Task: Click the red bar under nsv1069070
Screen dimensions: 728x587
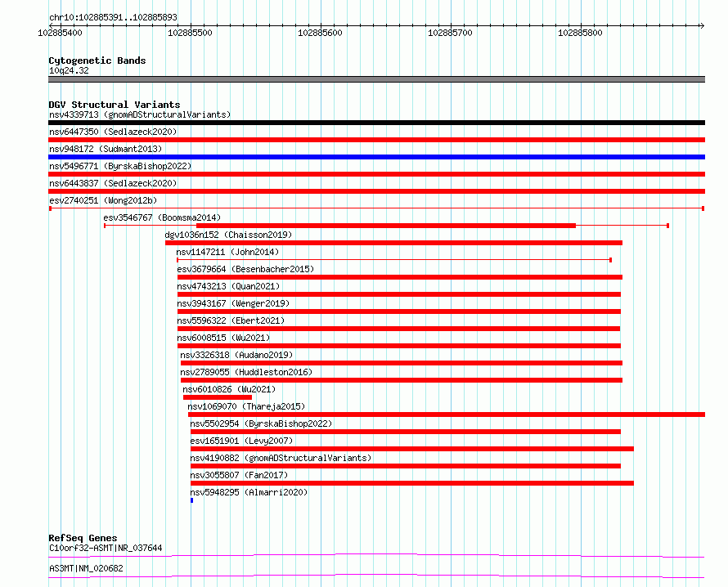Action: click(x=447, y=414)
